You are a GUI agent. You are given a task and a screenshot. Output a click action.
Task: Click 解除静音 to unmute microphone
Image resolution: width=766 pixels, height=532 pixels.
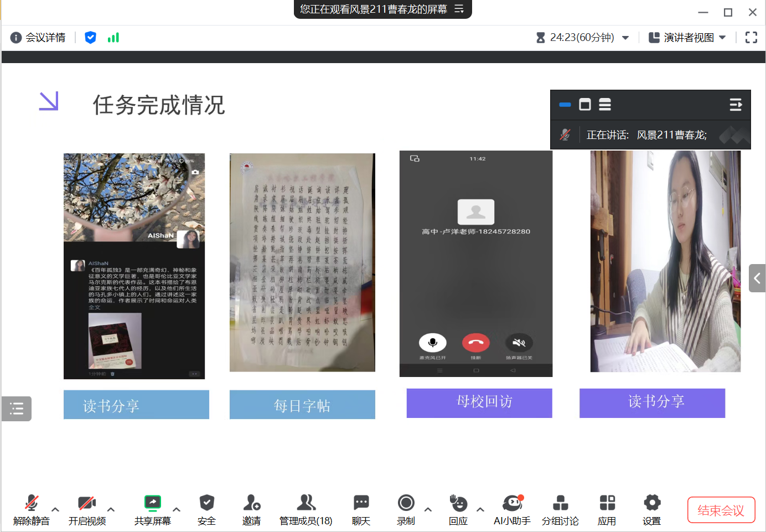(x=32, y=509)
